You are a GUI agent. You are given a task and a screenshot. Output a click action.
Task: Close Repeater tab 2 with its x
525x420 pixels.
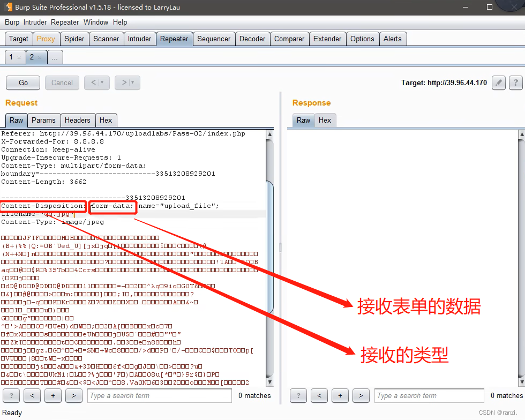coord(40,58)
